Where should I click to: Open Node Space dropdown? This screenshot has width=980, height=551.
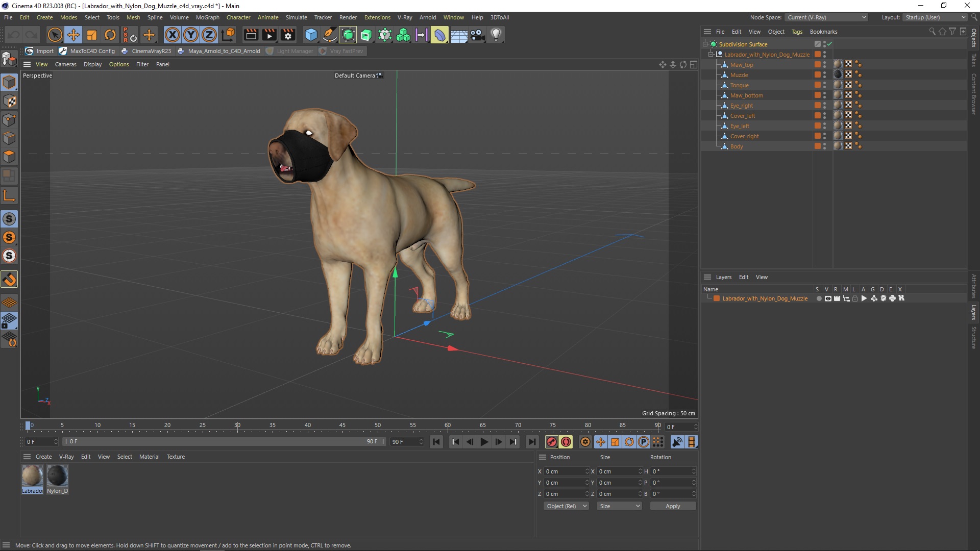click(826, 17)
